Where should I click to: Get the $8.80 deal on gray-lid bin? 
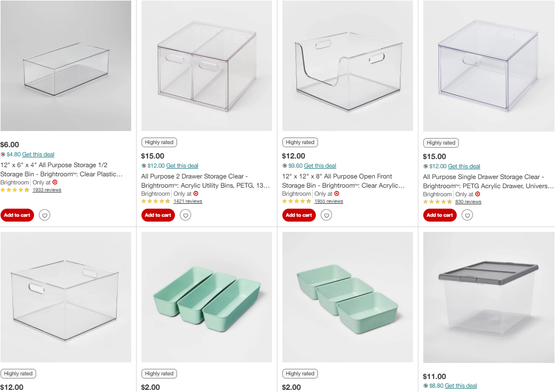(461, 386)
